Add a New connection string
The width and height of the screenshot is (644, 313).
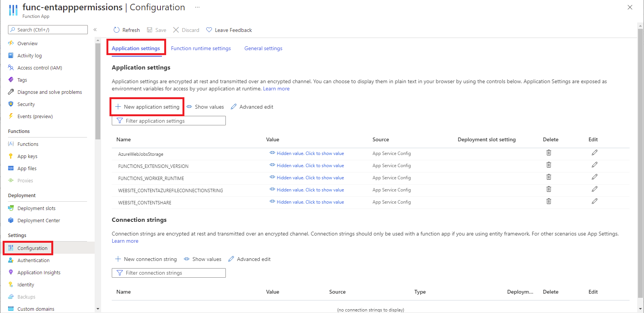(x=146, y=259)
